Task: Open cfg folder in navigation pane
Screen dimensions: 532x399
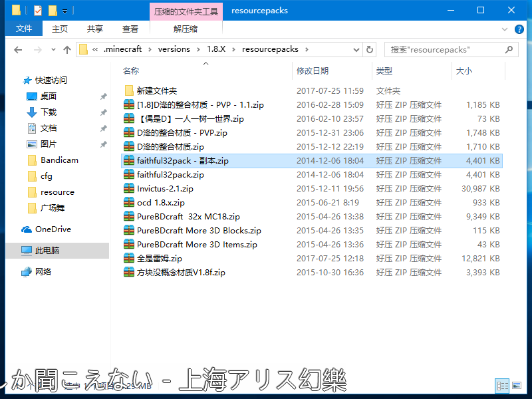Action: click(47, 176)
